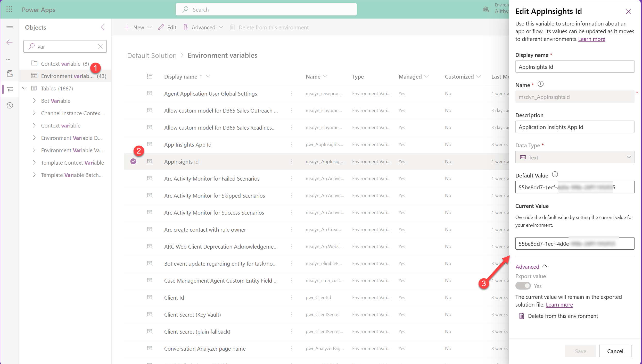Open more options for Client Id row
The height and width of the screenshot is (364, 642).
coord(292,298)
